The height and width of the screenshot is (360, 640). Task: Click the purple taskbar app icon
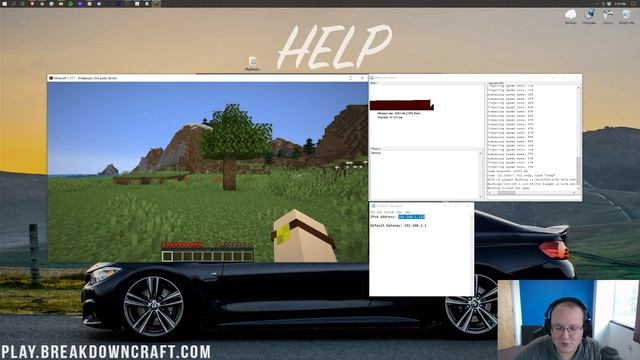pos(80,4)
